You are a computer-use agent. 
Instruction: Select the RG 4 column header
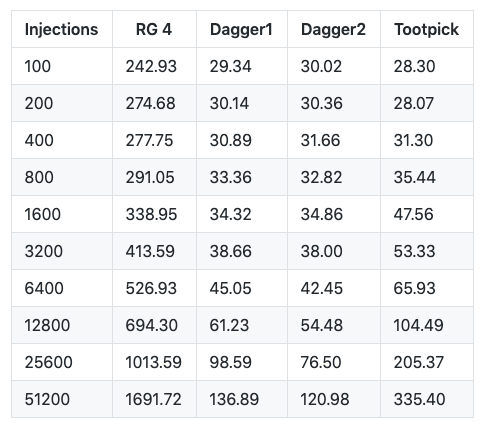[x=154, y=29]
